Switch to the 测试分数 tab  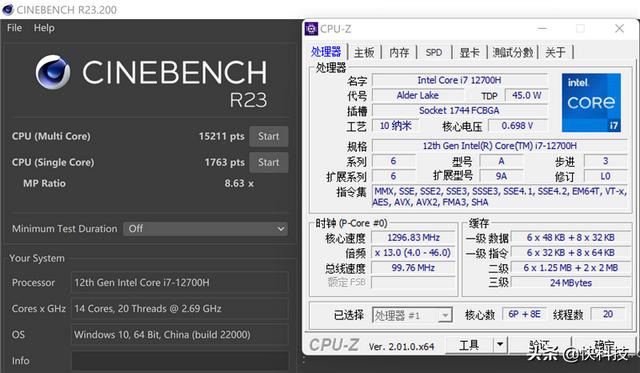513,52
